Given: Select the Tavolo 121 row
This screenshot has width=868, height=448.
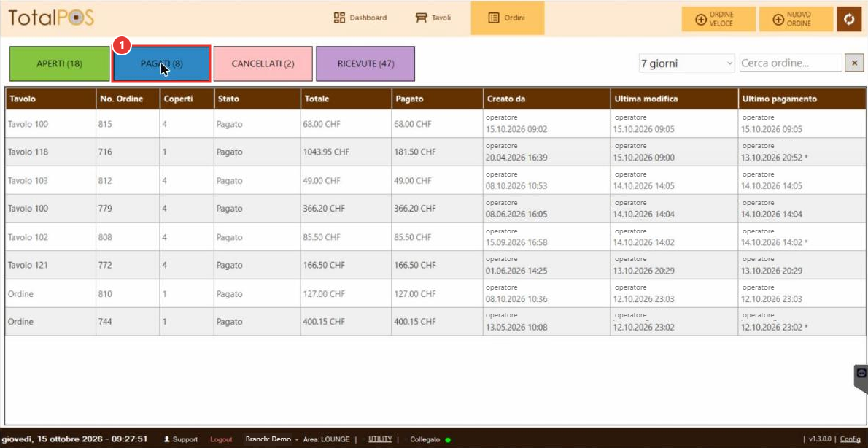Looking at the screenshot, I should (x=435, y=266).
